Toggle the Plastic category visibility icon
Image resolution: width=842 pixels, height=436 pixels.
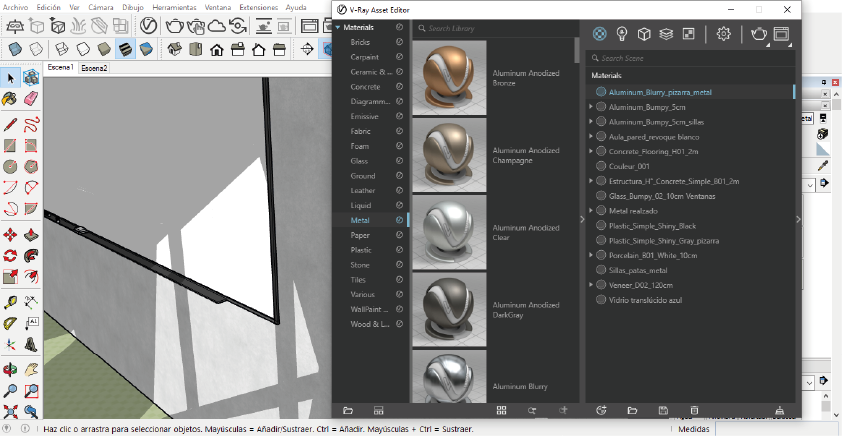coord(400,250)
